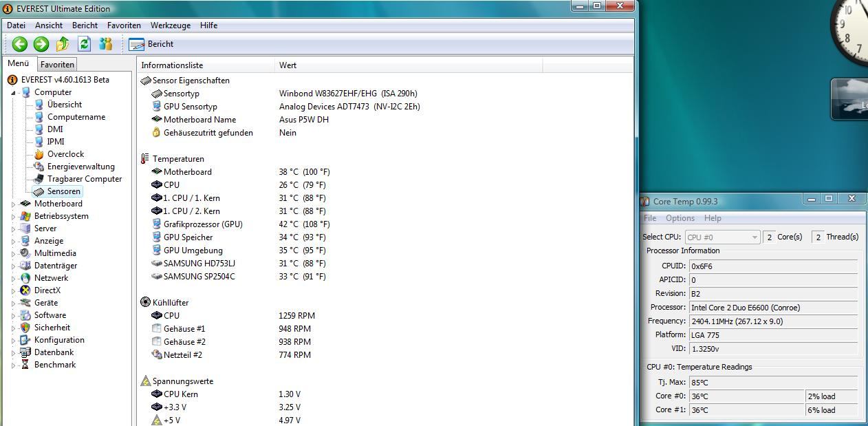The height and width of the screenshot is (426, 868).
Task: Open the Hilfe menu in EVEREST
Action: pos(208,25)
